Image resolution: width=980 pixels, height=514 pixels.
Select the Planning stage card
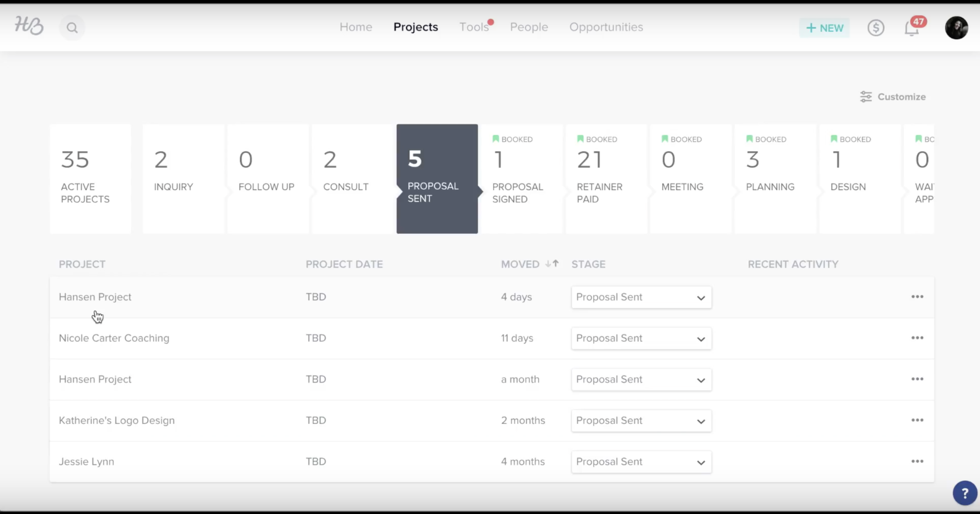pyautogui.click(x=776, y=179)
